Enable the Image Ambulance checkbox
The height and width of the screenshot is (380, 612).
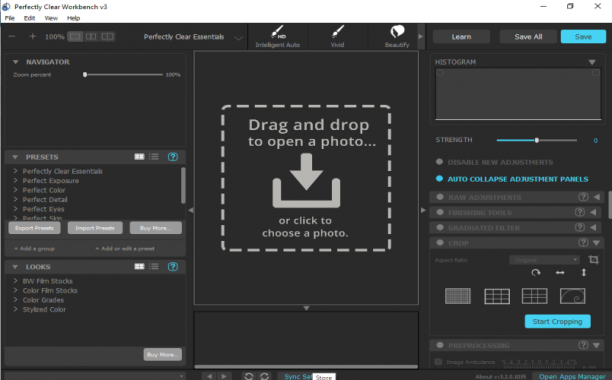pos(438,362)
